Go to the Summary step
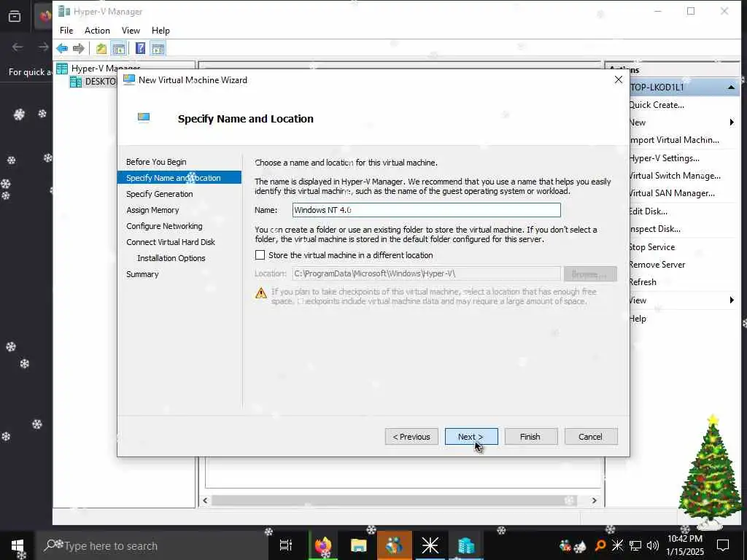The height and width of the screenshot is (560, 747). (x=142, y=274)
